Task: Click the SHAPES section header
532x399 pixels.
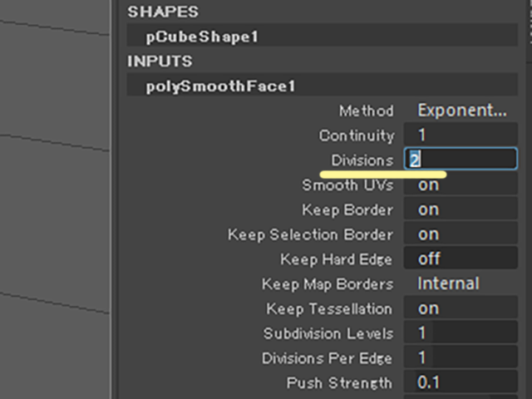Action: [163, 12]
